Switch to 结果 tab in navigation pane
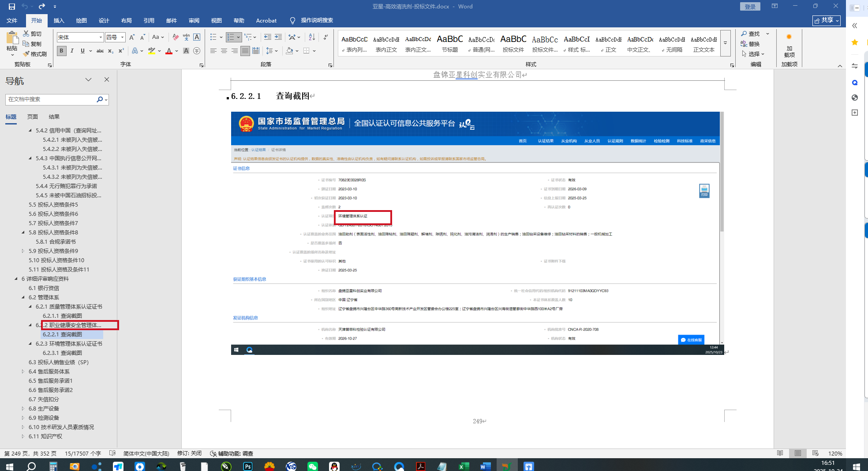The height and width of the screenshot is (471, 868). 54,117
